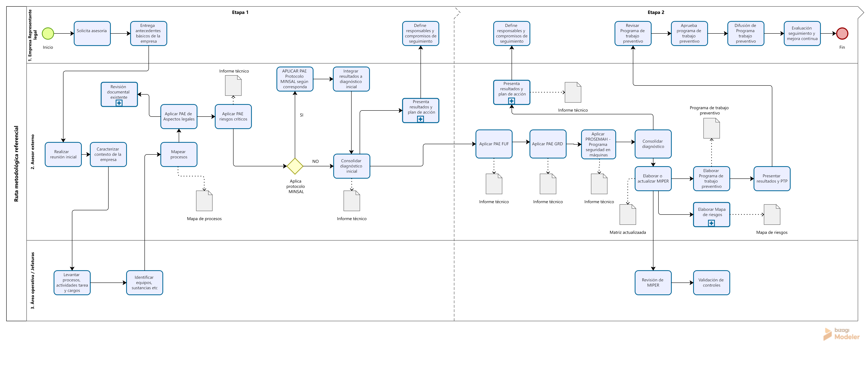Select the 1. Empresa Representante legal lane header
This screenshot has width=868, height=369.
pyautogui.click(x=32, y=35)
